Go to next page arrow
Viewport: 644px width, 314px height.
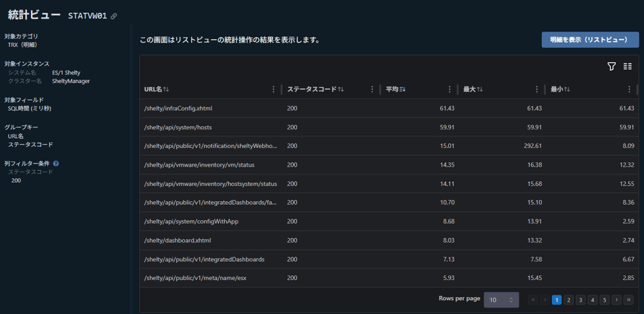tap(616, 300)
